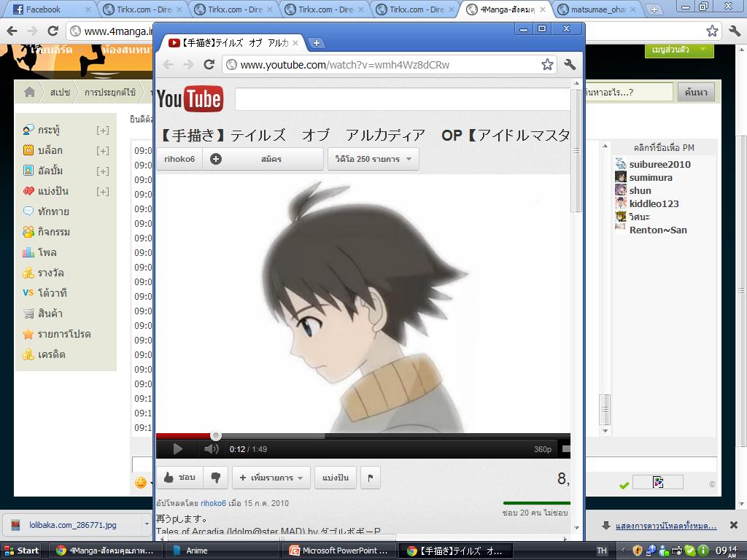The width and height of the screenshot is (747, 560).
Task: Open กระทู้ in the 4Manga sidebar
Action: point(48,130)
